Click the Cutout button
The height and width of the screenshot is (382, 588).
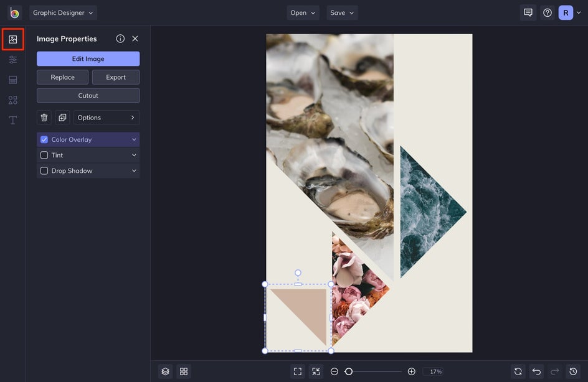pyautogui.click(x=88, y=96)
